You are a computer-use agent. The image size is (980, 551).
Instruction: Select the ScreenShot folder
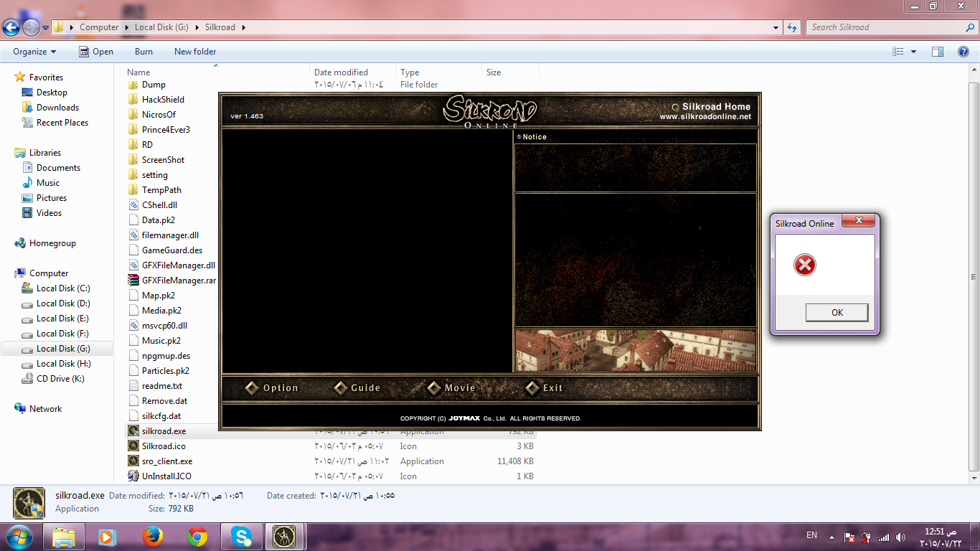[x=163, y=160]
